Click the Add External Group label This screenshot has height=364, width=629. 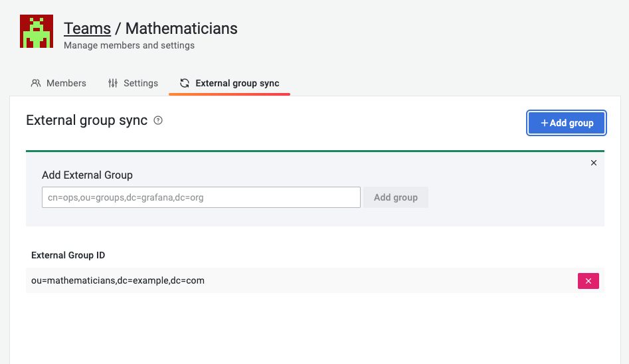click(87, 175)
